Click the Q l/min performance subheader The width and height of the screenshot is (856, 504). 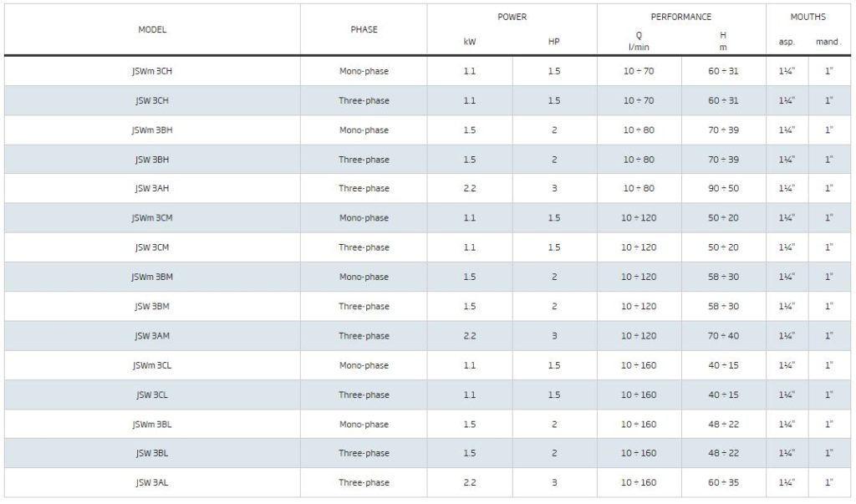[639, 41]
